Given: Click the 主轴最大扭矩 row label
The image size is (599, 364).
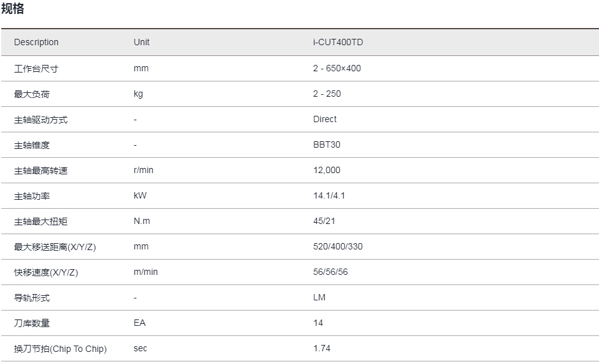Looking at the screenshot, I should [x=41, y=221].
